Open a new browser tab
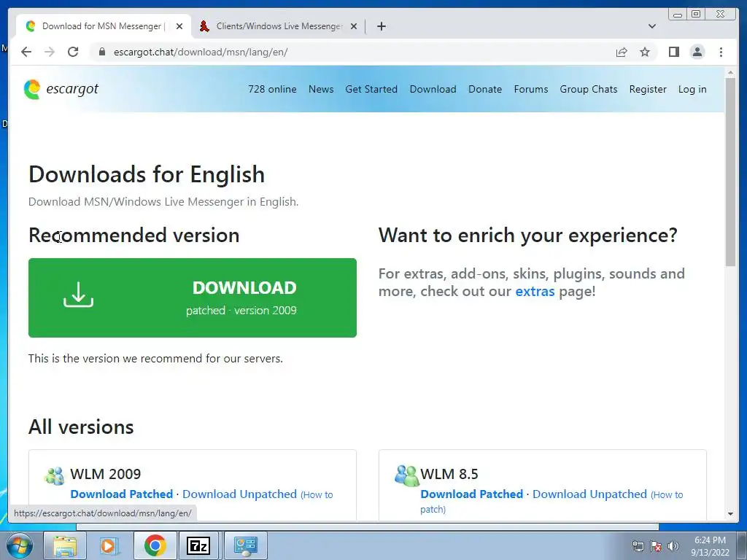Viewport: 747px width, 560px height. pos(381,26)
